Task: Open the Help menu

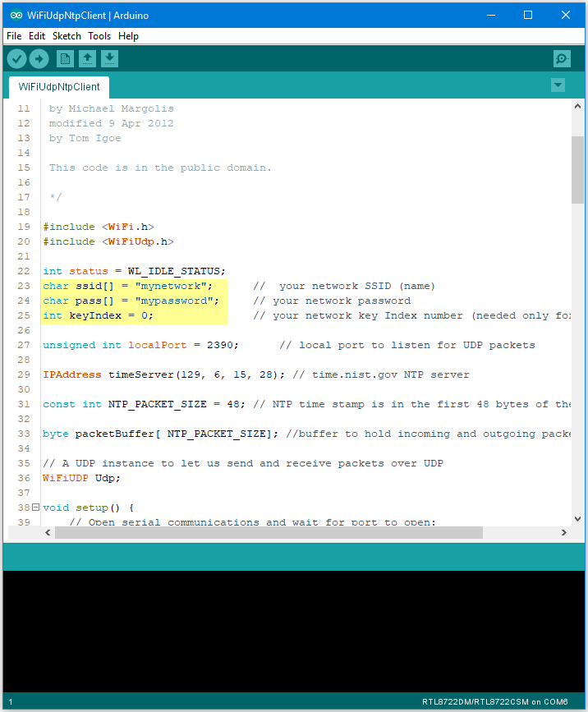Action: (x=128, y=36)
